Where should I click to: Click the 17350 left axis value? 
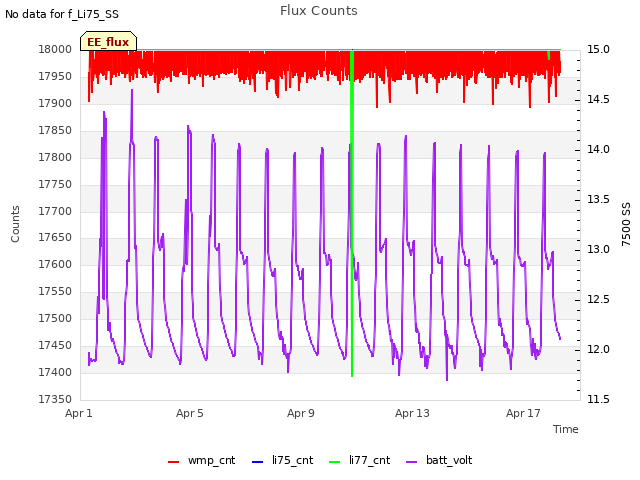point(55,399)
